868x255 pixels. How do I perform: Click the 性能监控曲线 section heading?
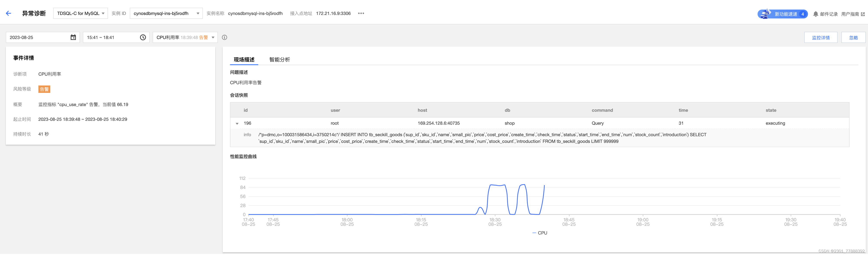[x=243, y=157]
